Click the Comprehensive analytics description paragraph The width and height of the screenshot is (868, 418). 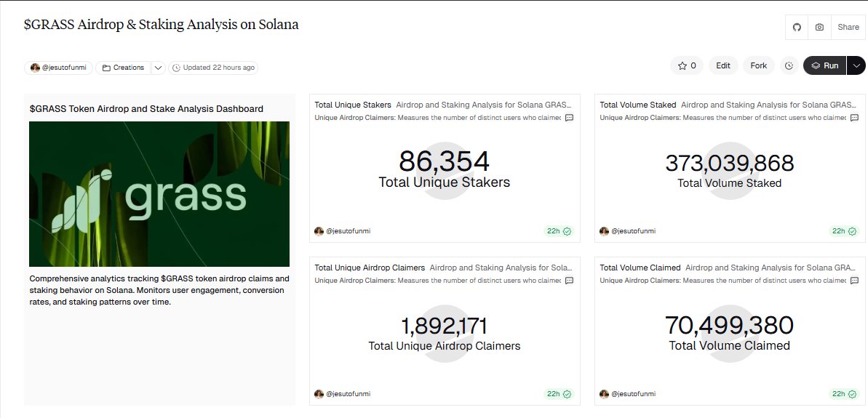click(x=159, y=290)
